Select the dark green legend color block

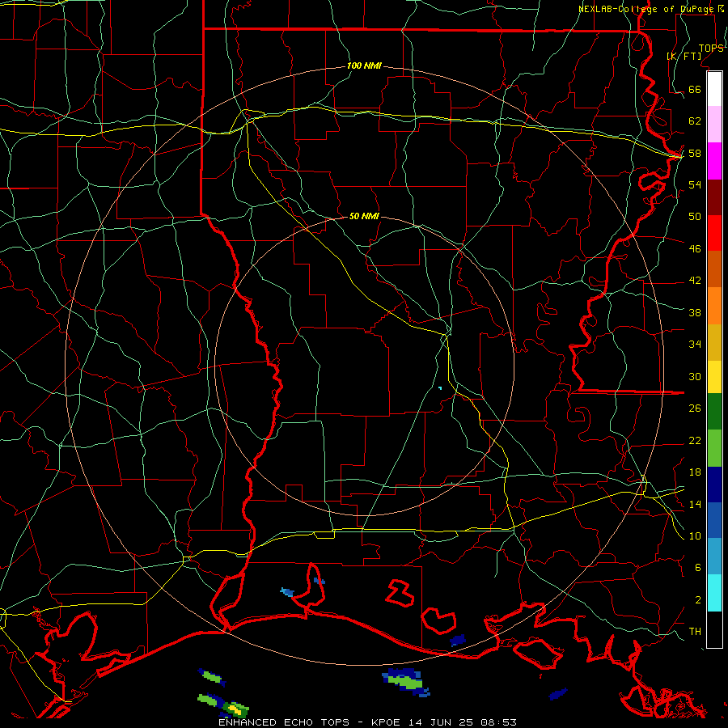(714, 412)
